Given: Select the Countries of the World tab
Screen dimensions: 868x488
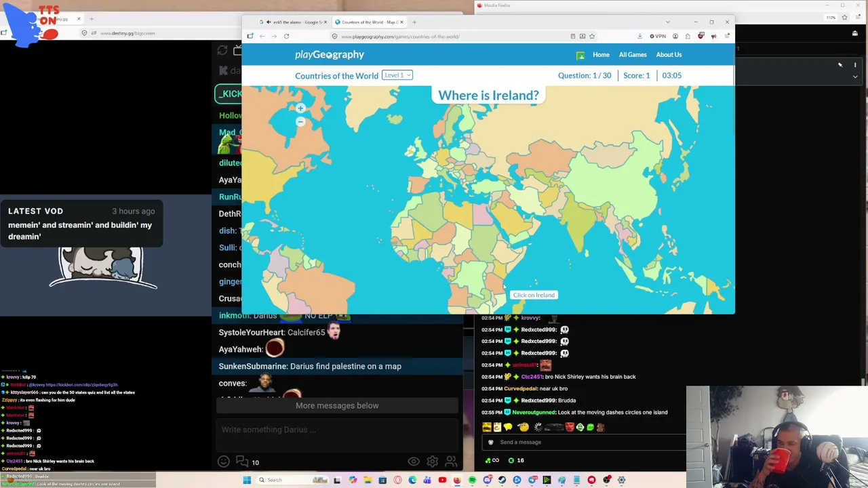Looking at the screenshot, I should point(368,22).
